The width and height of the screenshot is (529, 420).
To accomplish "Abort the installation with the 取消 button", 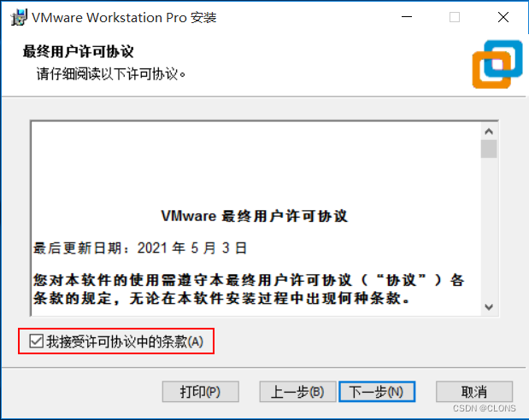I will [474, 392].
